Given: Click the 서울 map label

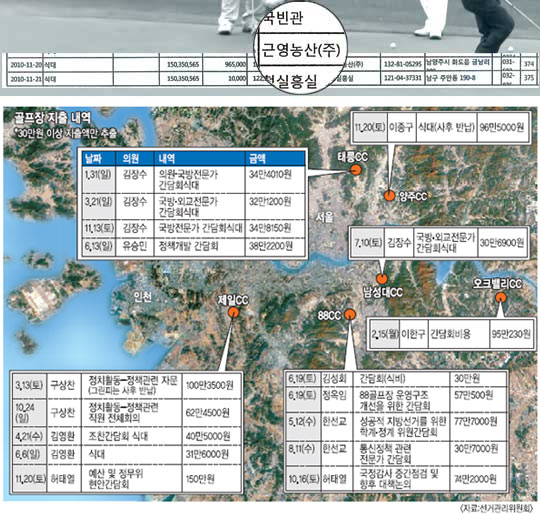Looking at the screenshot, I should click(325, 217).
